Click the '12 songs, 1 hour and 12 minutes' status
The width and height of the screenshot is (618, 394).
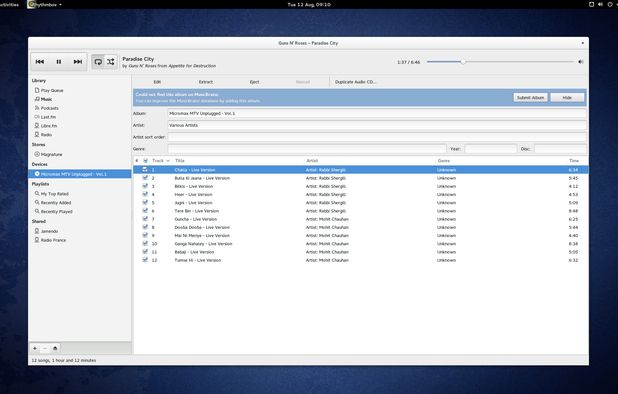(x=63, y=360)
